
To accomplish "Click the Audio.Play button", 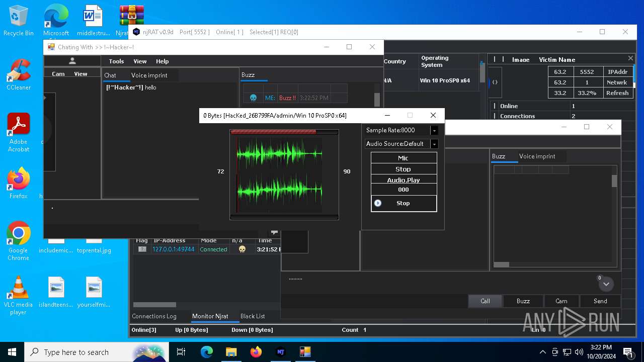I will 404,179.
